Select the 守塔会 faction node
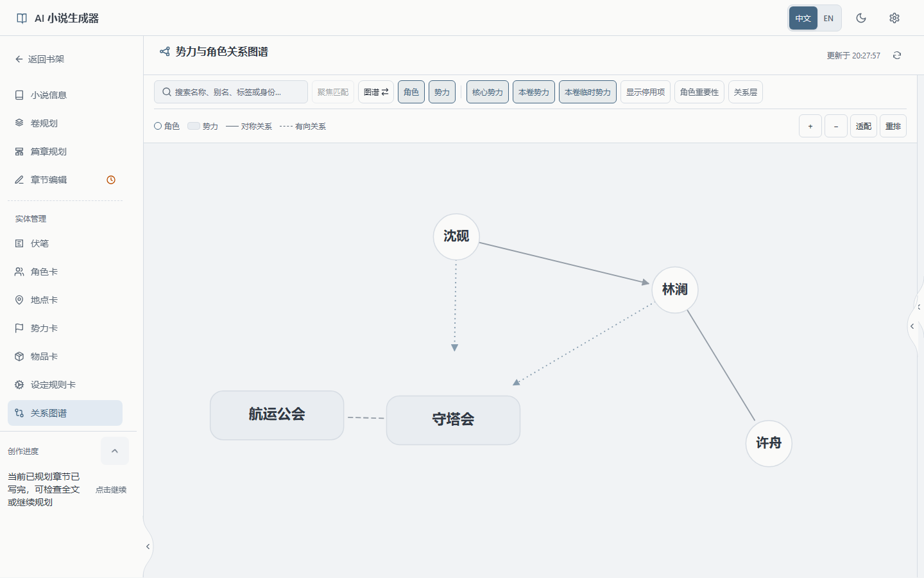Viewport: 924px width, 578px height. click(x=453, y=420)
